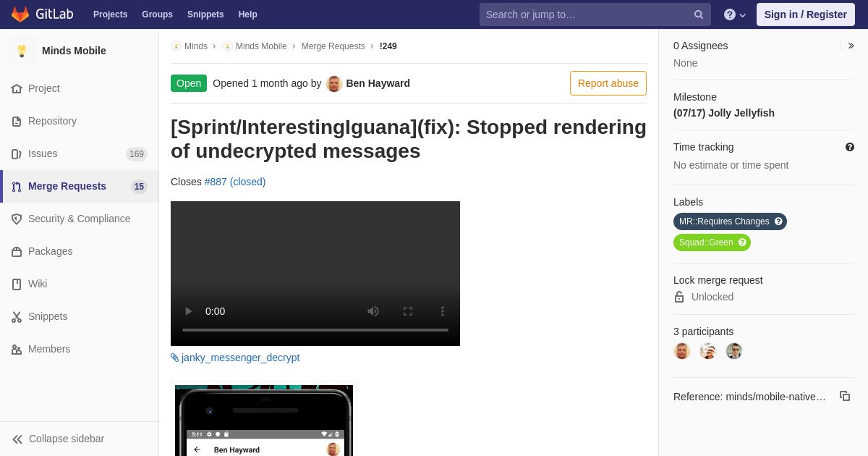Image resolution: width=868 pixels, height=456 pixels.
Task: Click Reference: minds/mobile-native text
Action: click(749, 397)
